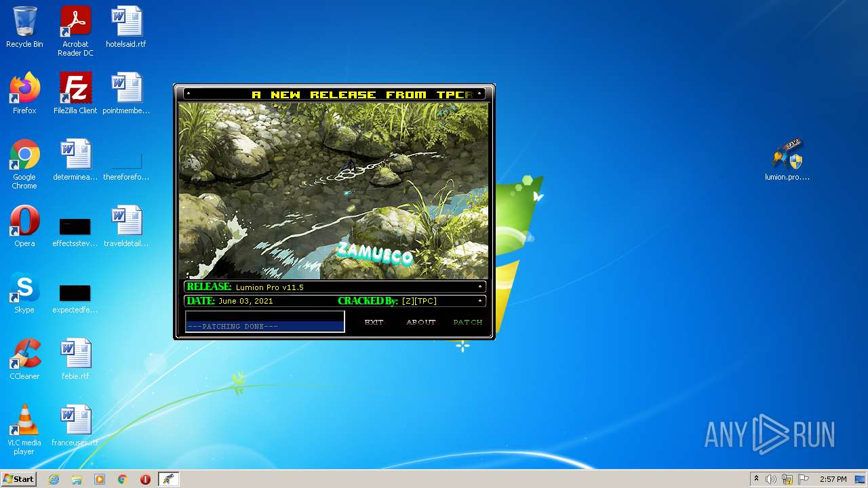868x488 pixels.
Task: Select effectsstev... black file icon
Action: [75, 232]
